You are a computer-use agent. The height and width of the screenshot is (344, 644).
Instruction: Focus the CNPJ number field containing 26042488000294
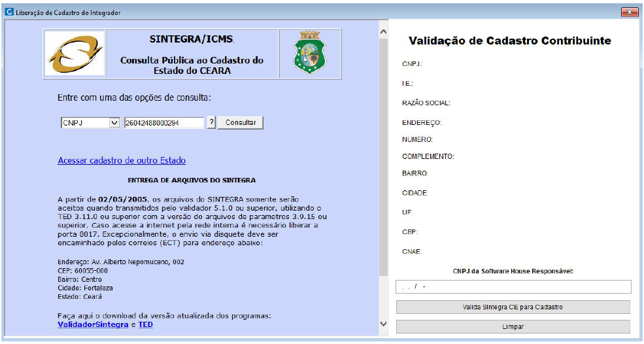pyautogui.click(x=163, y=123)
